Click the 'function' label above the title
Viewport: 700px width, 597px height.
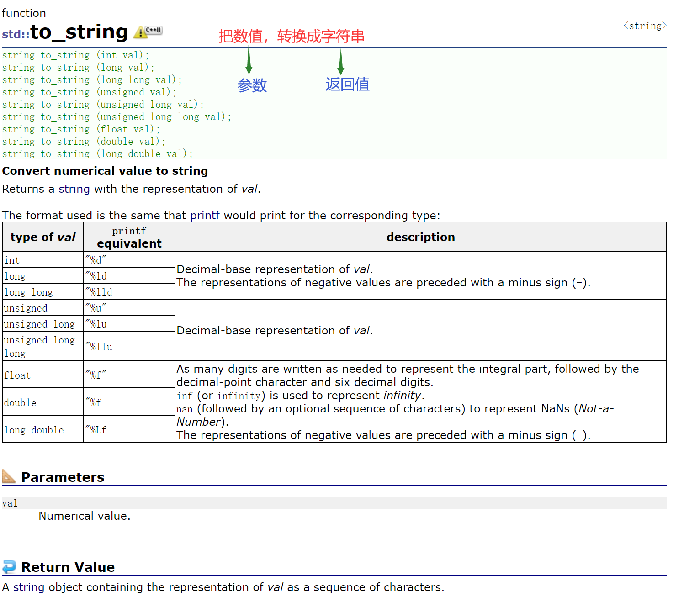click(24, 13)
